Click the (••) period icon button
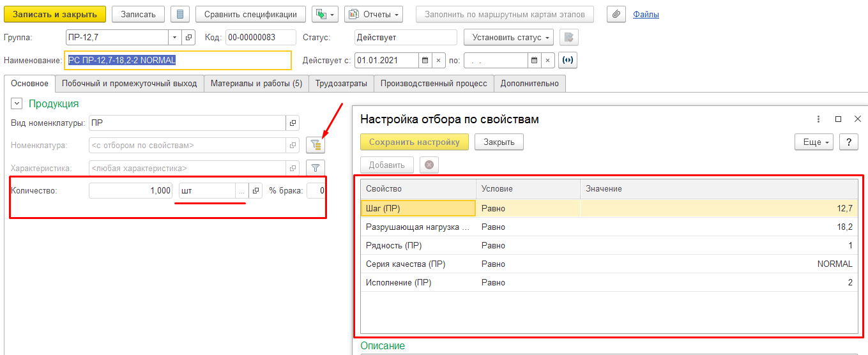Image resolution: width=868 pixels, height=355 pixels. tap(567, 61)
